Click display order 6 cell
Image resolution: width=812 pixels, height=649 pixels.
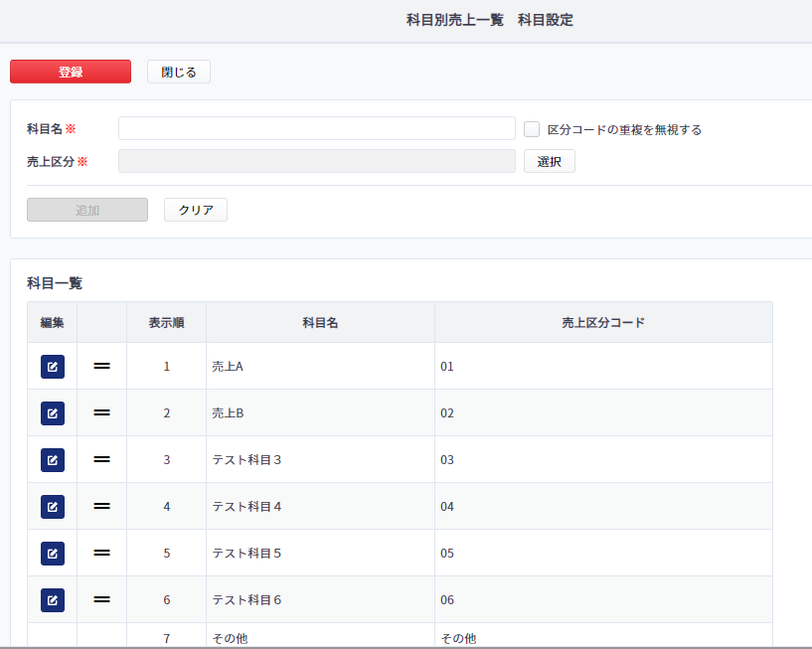[166, 599]
